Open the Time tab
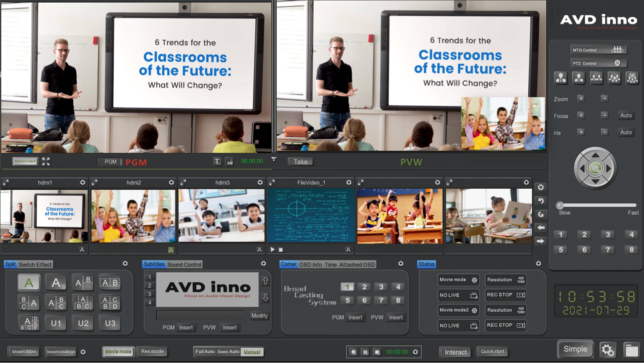The width and height of the screenshot is (644, 363). 331,264
